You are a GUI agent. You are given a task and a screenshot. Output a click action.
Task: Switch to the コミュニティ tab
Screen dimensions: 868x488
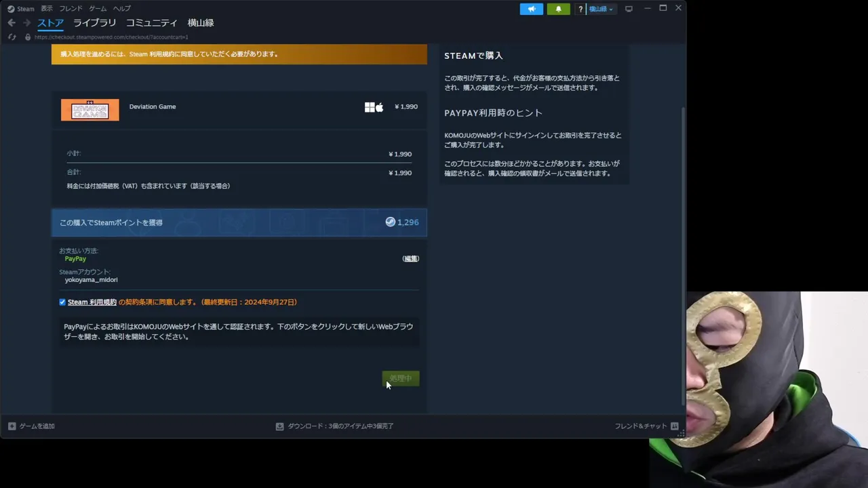tap(152, 23)
